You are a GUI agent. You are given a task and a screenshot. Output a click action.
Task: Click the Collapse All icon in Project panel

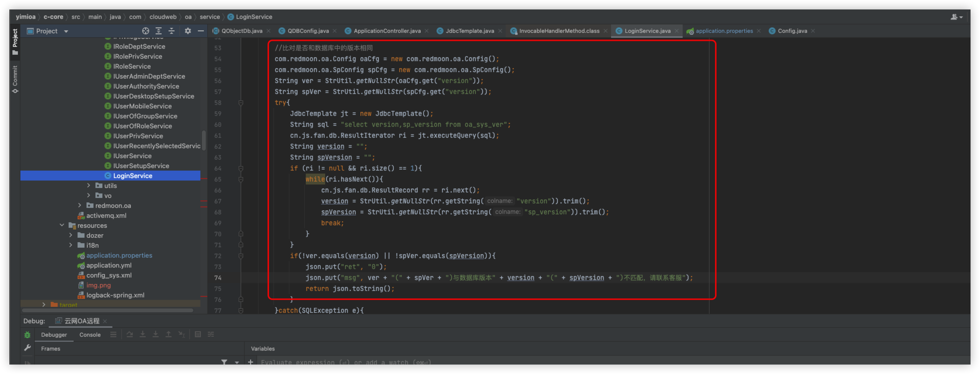pyautogui.click(x=172, y=31)
